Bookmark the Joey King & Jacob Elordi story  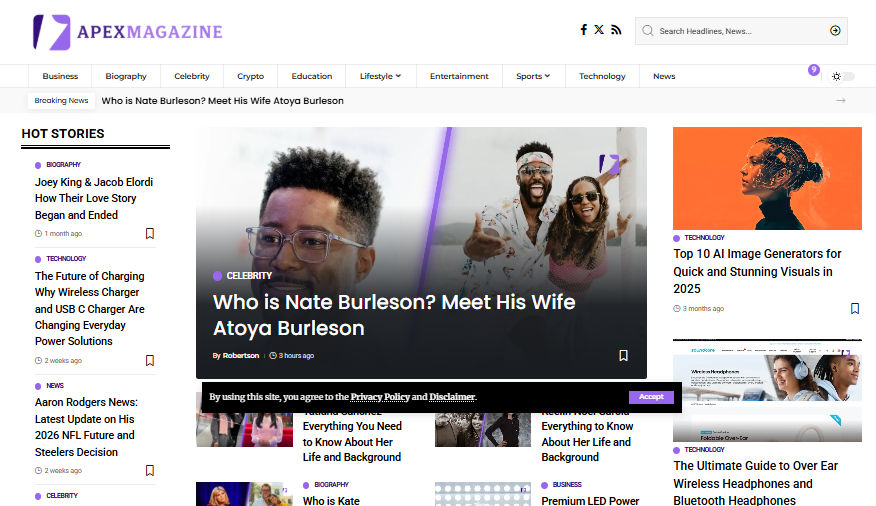(150, 233)
